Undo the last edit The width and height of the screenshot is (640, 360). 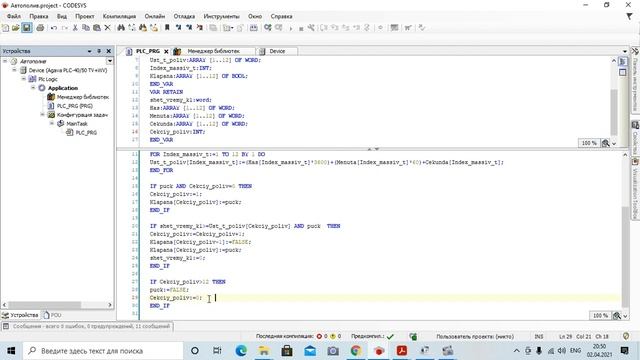click(54, 28)
